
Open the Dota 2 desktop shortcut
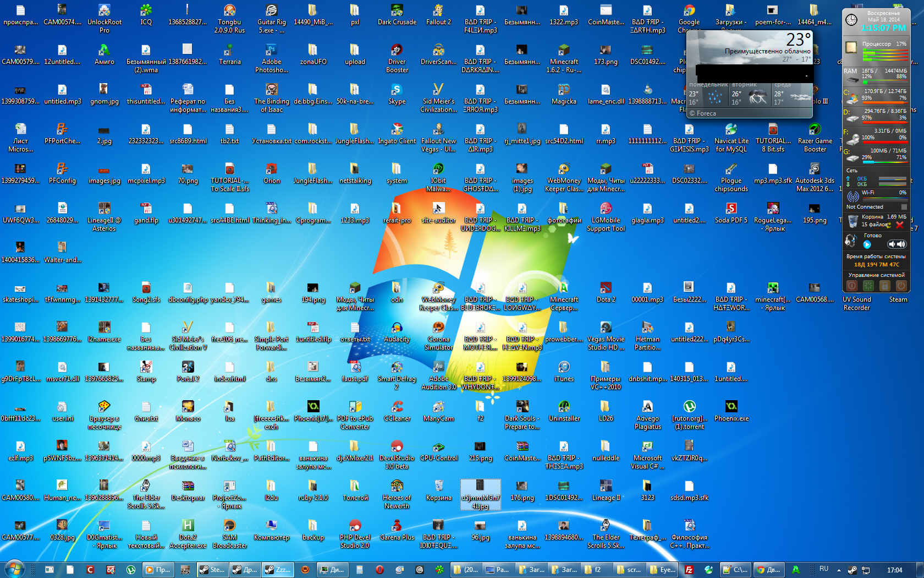606,292
